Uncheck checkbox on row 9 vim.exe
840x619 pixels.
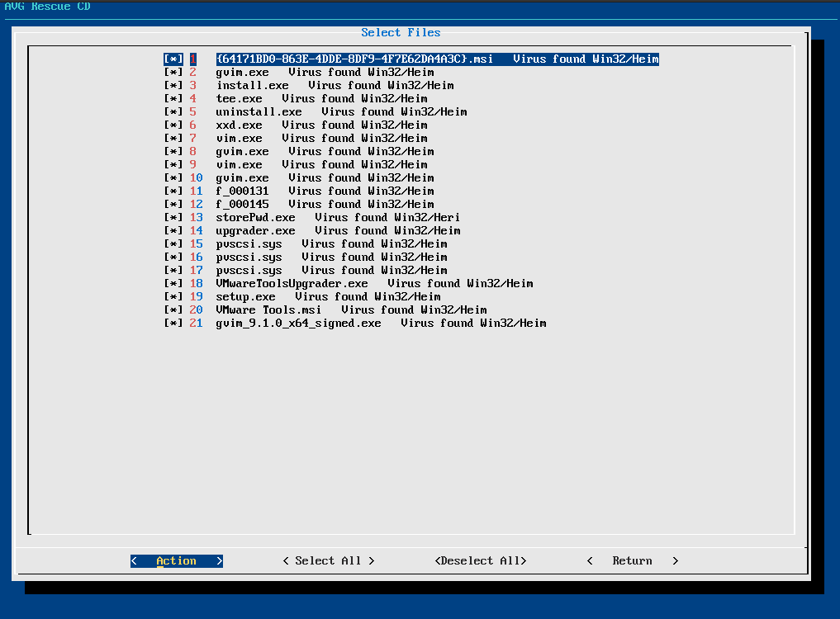[173, 164]
